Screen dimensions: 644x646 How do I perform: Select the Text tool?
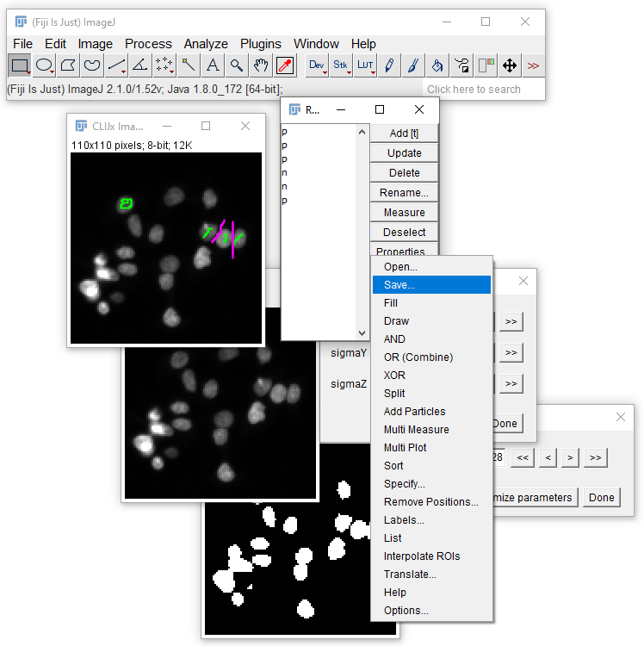(213, 65)
